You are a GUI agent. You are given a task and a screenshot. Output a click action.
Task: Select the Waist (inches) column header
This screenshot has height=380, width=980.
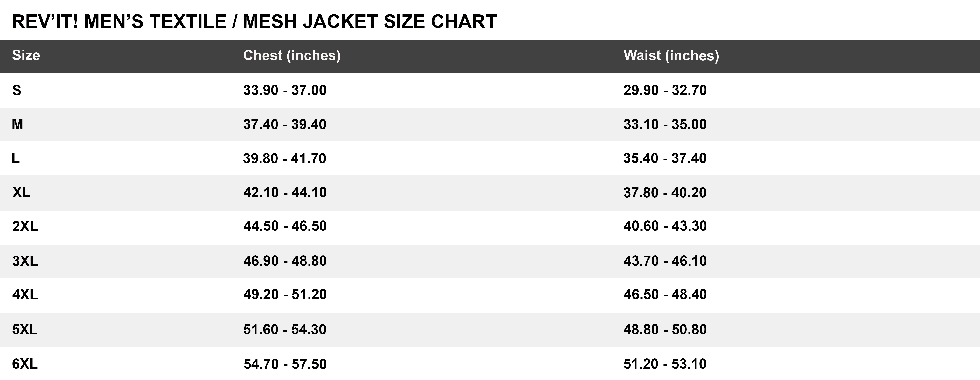tap(671, 56)
